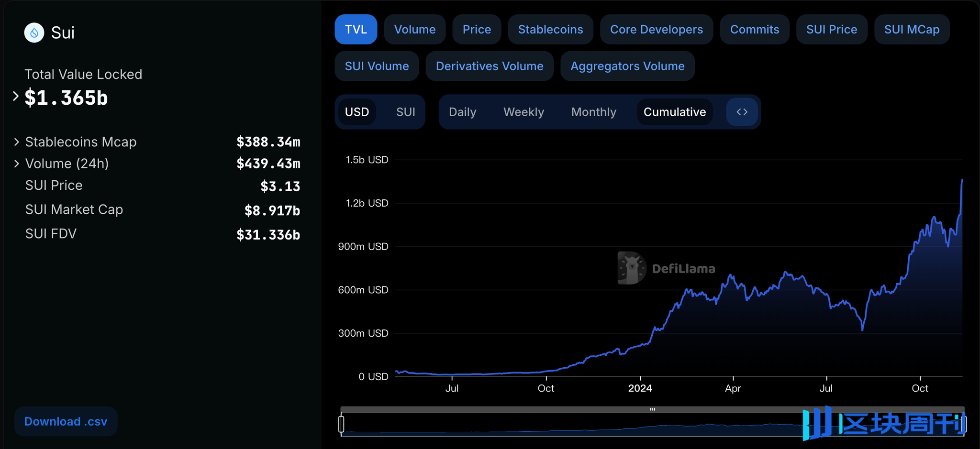Toggle the SUI Volume chart series
Viewport: 980px width, 449px height.
[x=377, y=66]
